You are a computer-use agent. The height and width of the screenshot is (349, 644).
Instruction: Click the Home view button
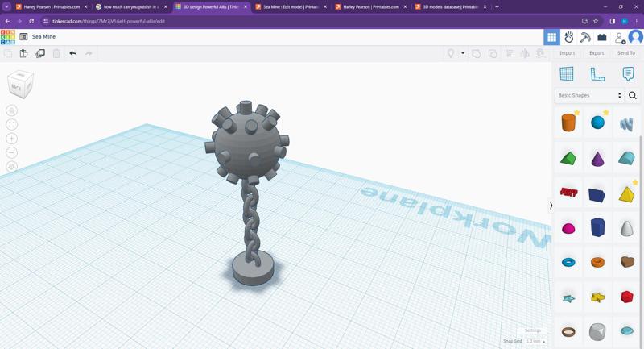11,110
